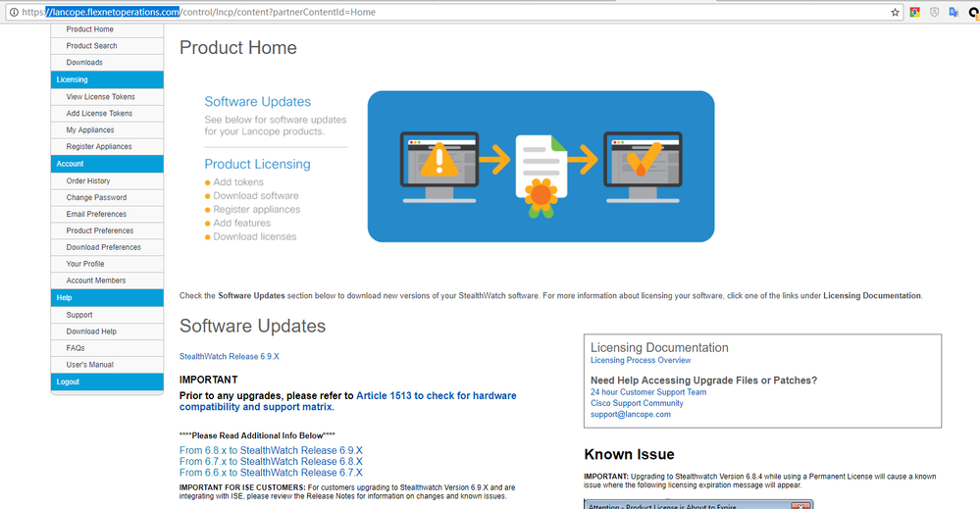This screenshot has height=509, width=980.
Task: Open View License Tokens
Action: (107, 97)
